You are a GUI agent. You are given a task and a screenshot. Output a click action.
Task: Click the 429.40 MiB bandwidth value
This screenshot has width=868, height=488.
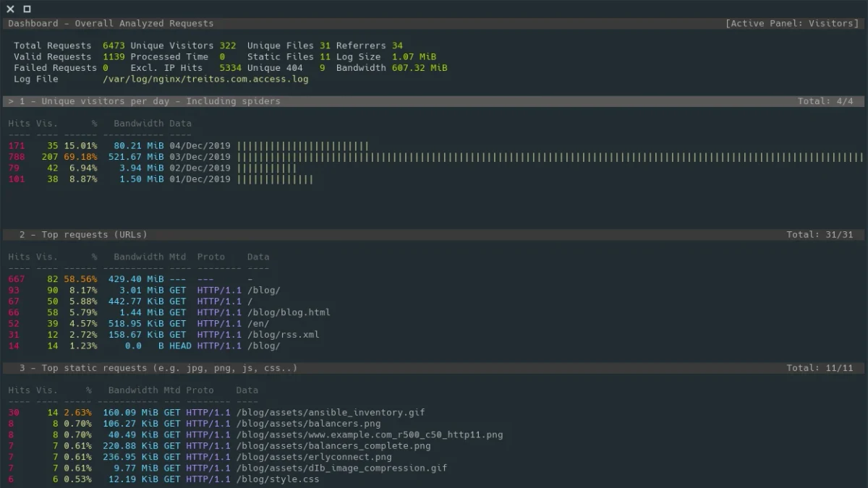click(x=136, y=279)
